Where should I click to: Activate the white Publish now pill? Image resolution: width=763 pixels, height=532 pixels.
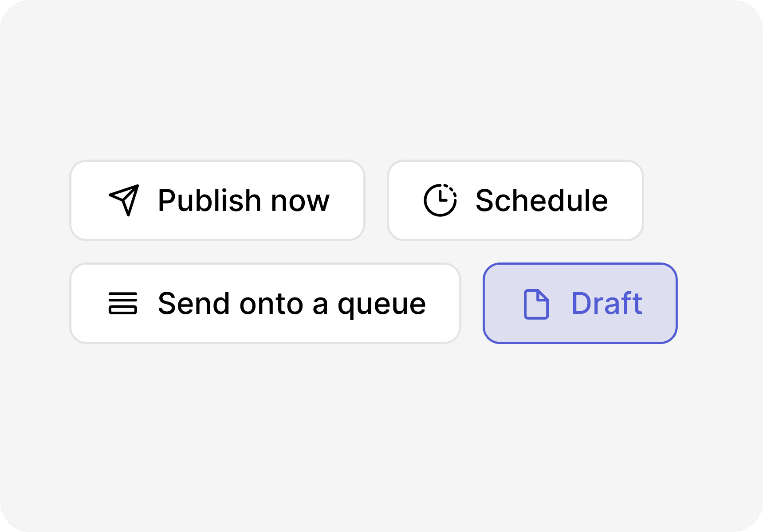tap(217, 200)
